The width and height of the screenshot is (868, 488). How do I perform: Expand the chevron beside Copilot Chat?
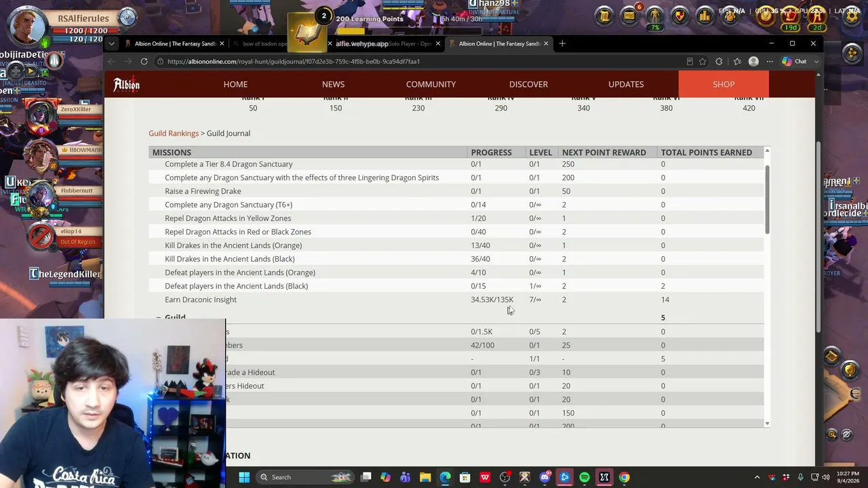[x=816, y=61]
